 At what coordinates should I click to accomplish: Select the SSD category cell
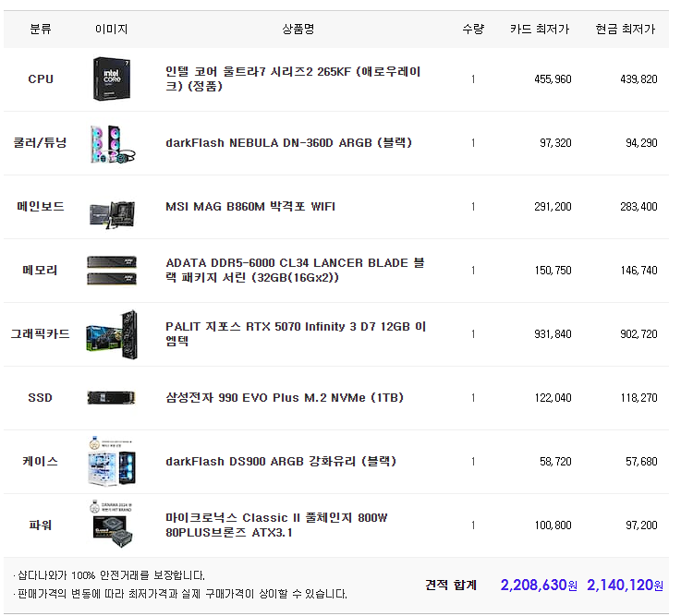(41, 398)
